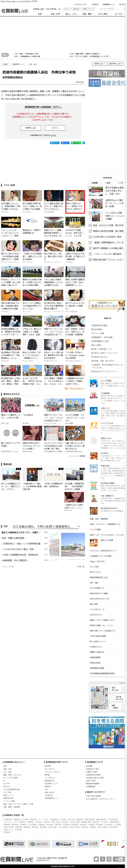This screenshot has height=868, width=127.
Task: Click the Twitter icon in the footer
Action: [96, 859]
